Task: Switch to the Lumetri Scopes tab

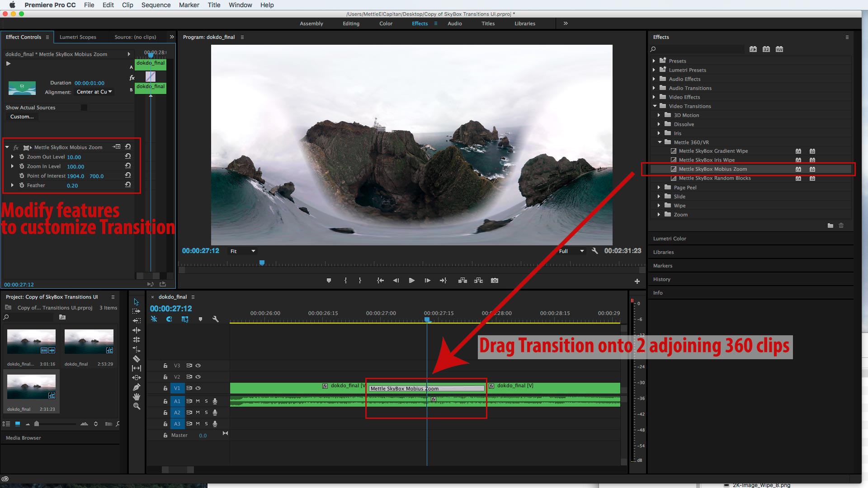Action: point(78,37)
